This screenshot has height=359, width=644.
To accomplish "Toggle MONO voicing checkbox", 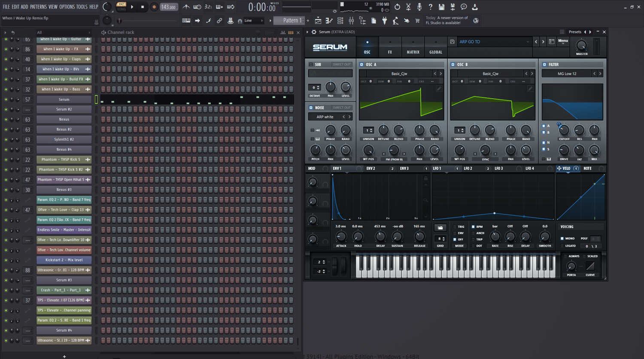I will tap(562, 238).
